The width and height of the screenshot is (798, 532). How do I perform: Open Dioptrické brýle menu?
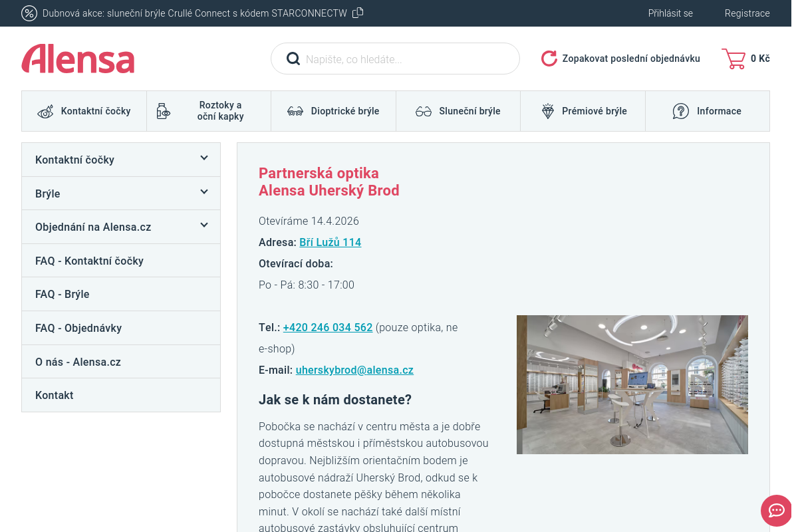(x=334, y=111)
